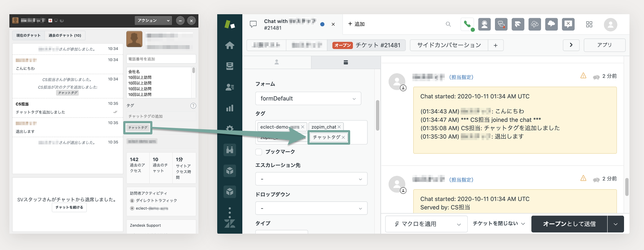Click the チャットを続ける button
This screenshot has height=250, width=644.
pyautogui.click(x=69, y=207)
